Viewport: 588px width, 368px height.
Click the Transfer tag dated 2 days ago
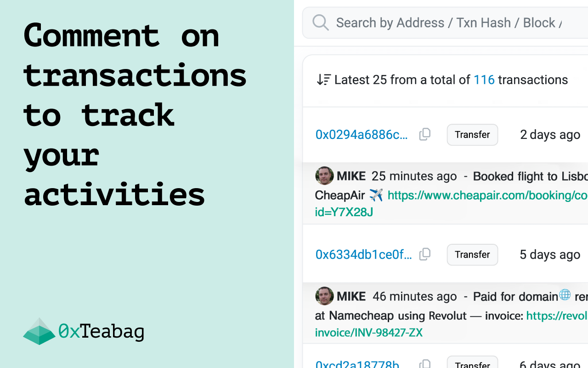pos(472,135)
